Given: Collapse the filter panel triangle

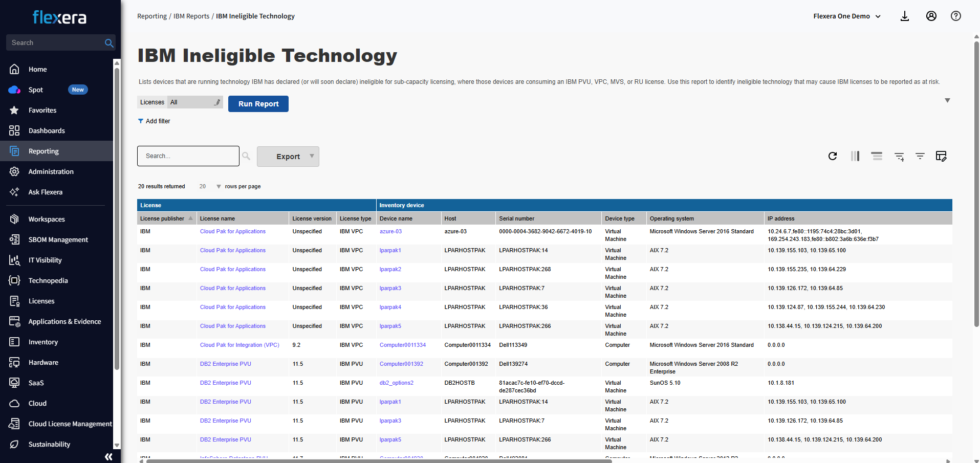Looking at the screenshot, I should (x=947, y=100).
